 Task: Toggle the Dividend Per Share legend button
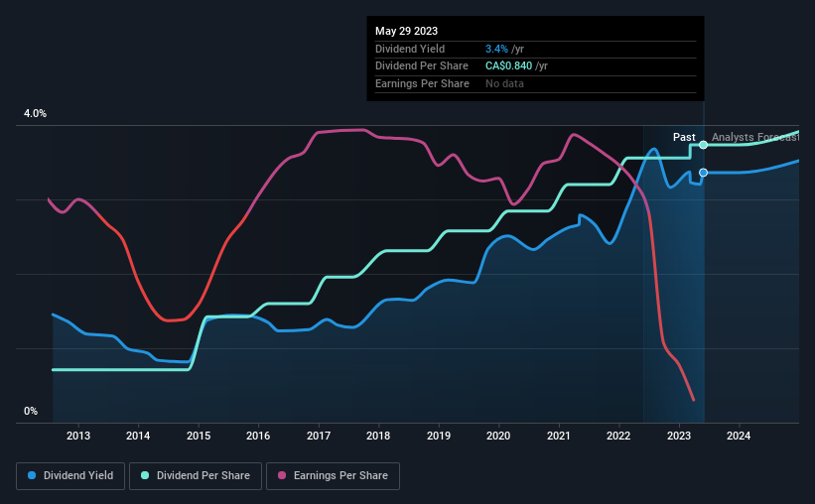[x=196, y=476]
